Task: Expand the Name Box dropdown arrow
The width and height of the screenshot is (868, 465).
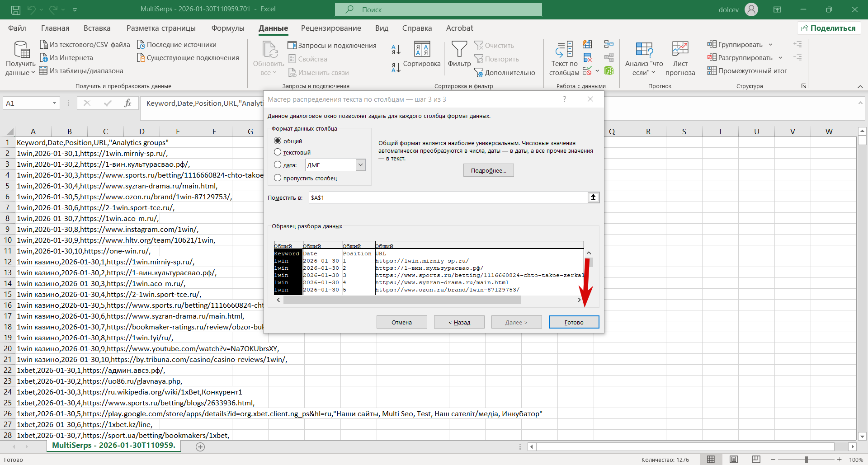Action: click(54, 103)
